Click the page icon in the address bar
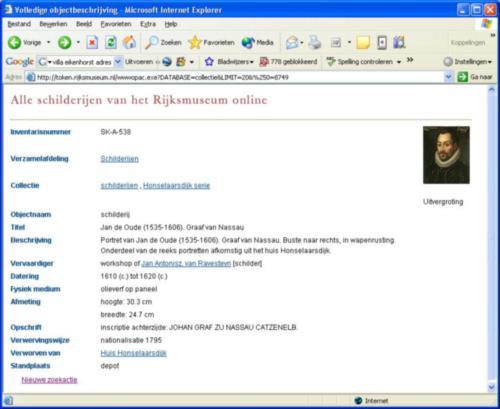Screen dimensions: 500x409 pyautogui.click(x=31, y=77)
